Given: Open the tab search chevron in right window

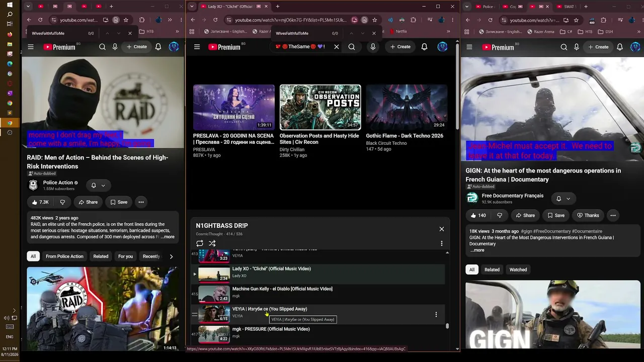Looking at the screenshot, I should coord(467,7).
